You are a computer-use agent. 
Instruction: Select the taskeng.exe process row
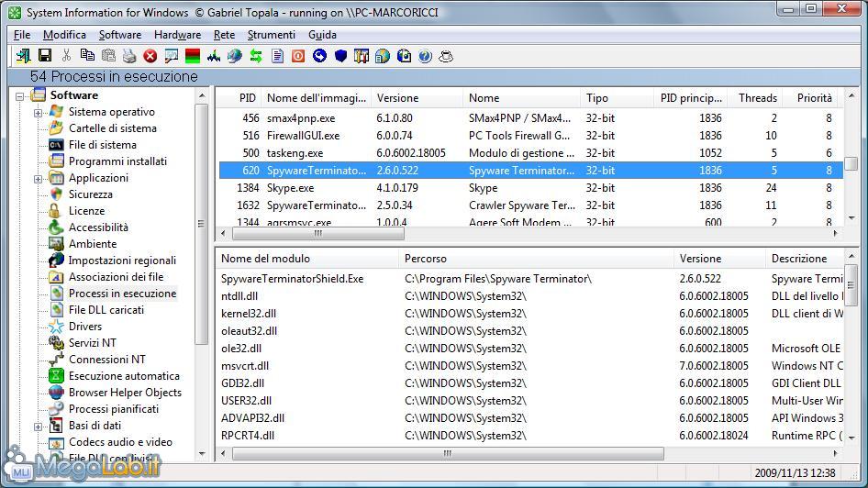[531, 153]
